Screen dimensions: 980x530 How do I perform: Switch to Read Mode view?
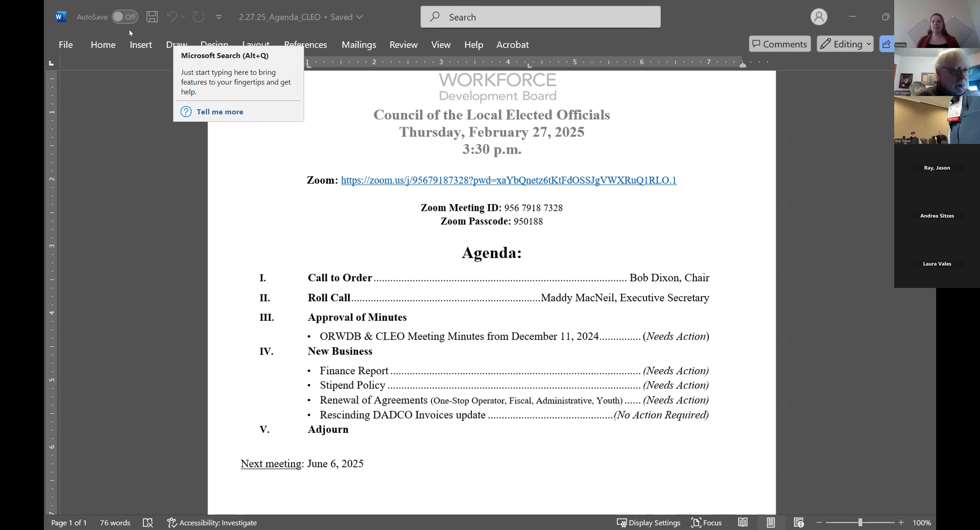(742, 522)
